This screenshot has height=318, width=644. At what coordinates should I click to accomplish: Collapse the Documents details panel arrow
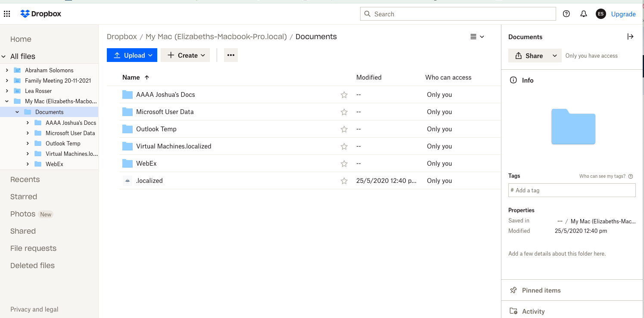tap(630, 37)
